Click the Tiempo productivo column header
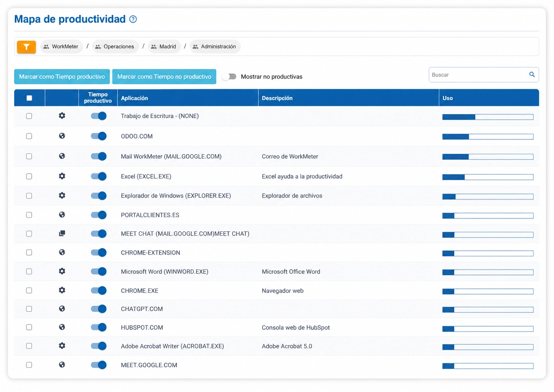Image resolution: width=554 pixels, height=392 pixels. coord(98,98)
